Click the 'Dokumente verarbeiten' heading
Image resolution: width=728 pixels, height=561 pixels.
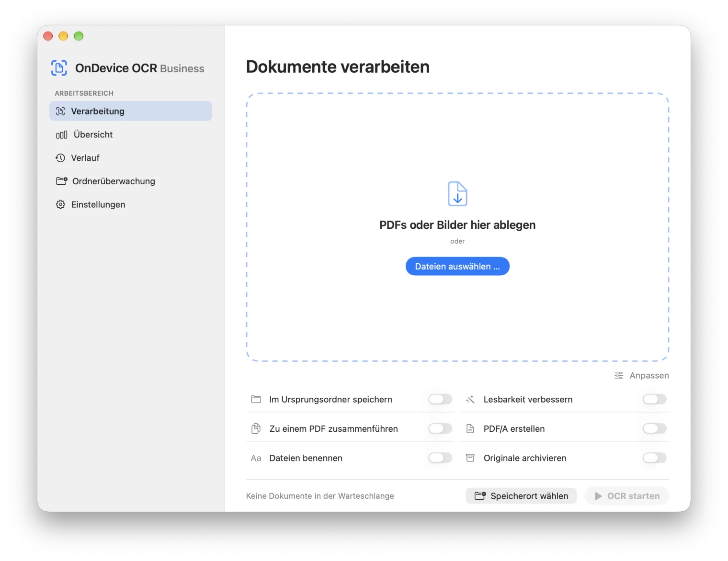point(338,67)
